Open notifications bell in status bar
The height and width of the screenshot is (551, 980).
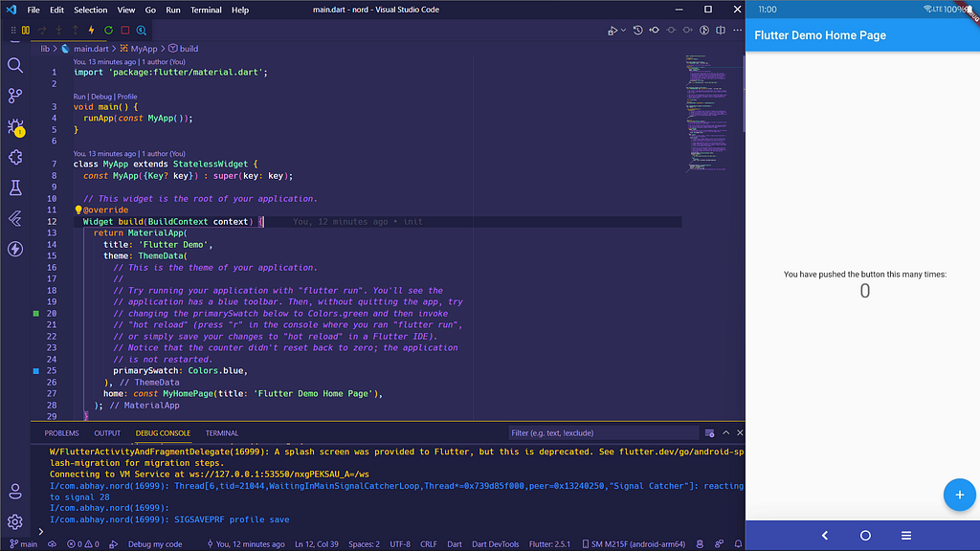pos(738,544)
